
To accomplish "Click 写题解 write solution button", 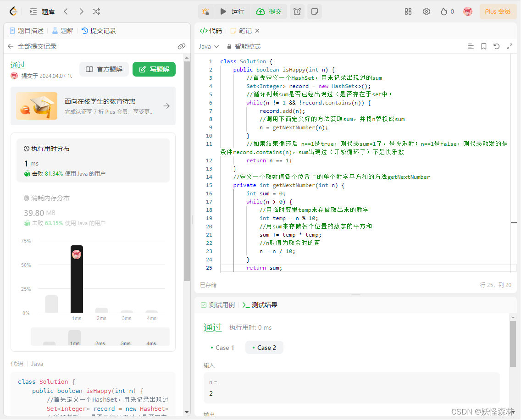I will click(154, 69).
